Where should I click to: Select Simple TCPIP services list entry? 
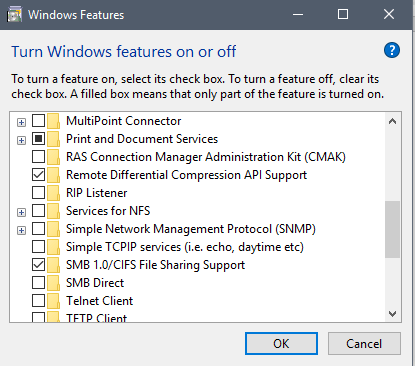click(185, 247)
